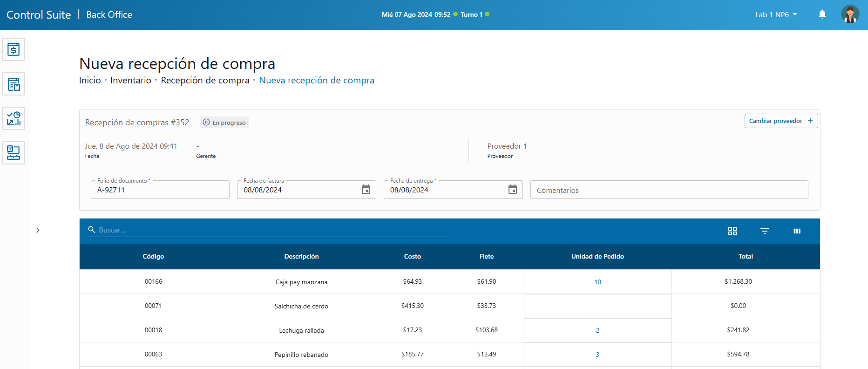
Task: Go to Inventario breadcrumb
Action: click(130, 80)
